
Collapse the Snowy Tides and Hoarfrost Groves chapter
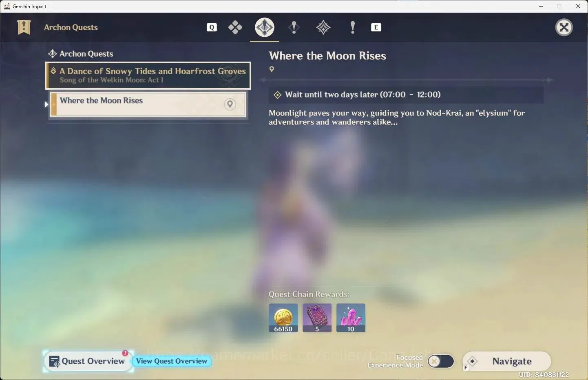click(x=148, y=75)
